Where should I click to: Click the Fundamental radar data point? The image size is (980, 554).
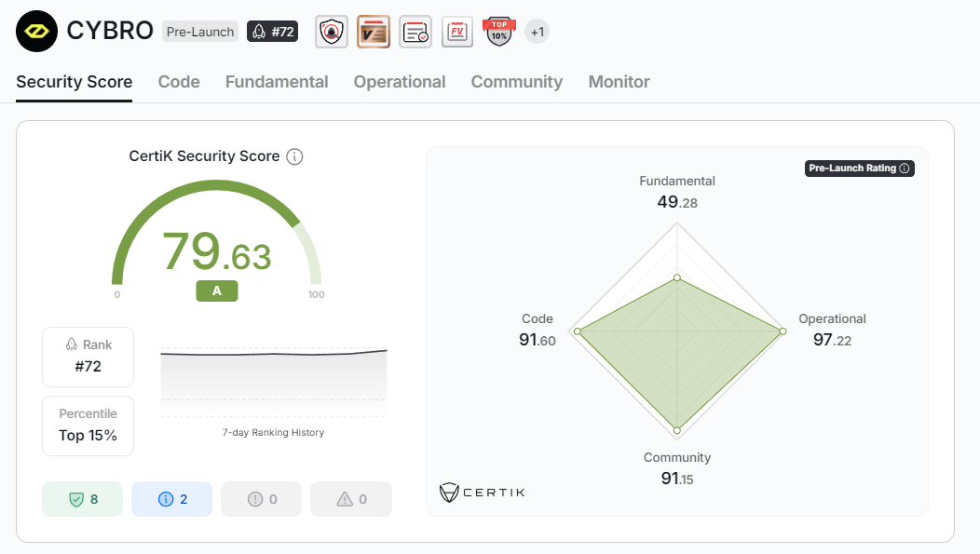tap(677, 277)
